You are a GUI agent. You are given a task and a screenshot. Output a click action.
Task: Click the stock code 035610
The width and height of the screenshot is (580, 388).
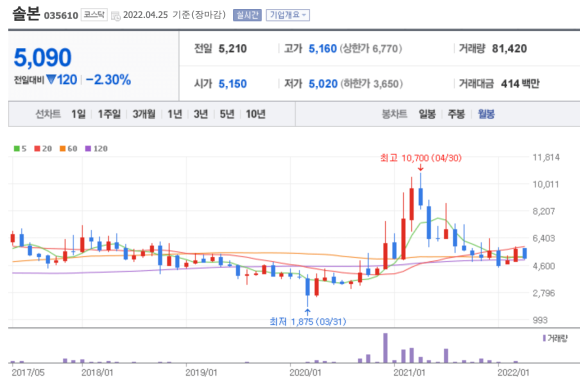(61, 16)
